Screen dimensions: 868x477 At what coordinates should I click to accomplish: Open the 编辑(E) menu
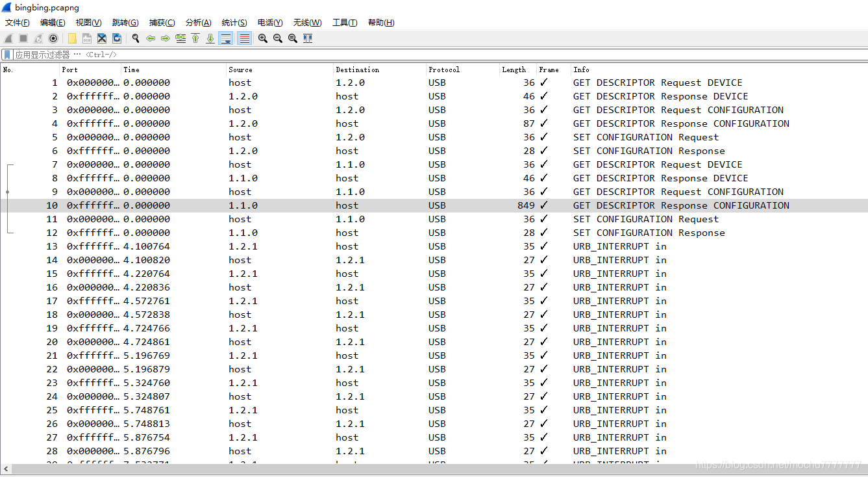coord(53,23)
